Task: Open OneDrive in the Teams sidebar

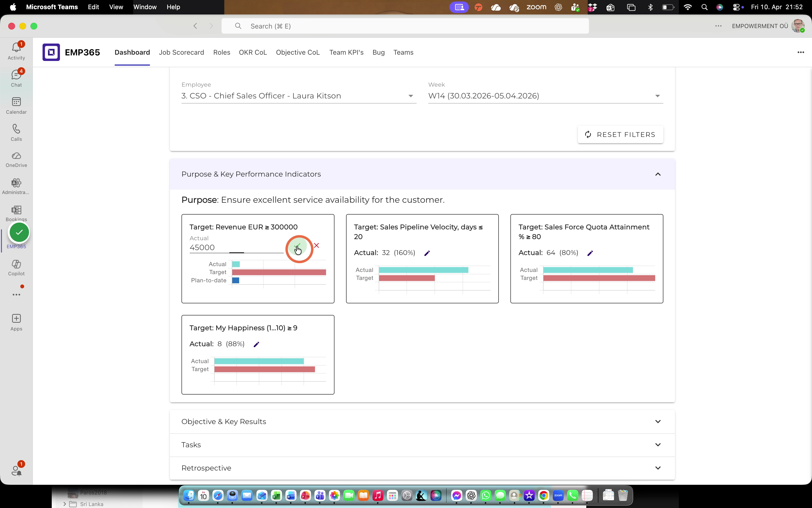Action: (16, 160)
